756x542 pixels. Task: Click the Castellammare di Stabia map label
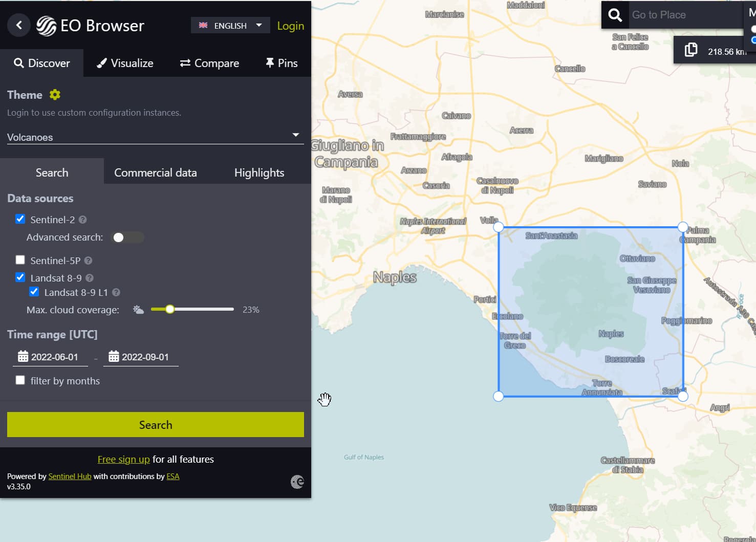point(628,465)
